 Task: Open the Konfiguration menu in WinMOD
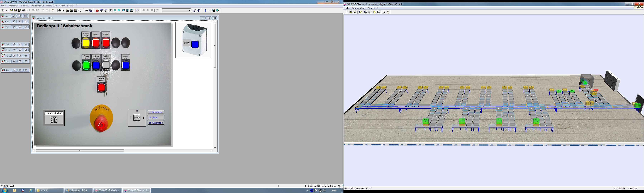coord(37,6)
